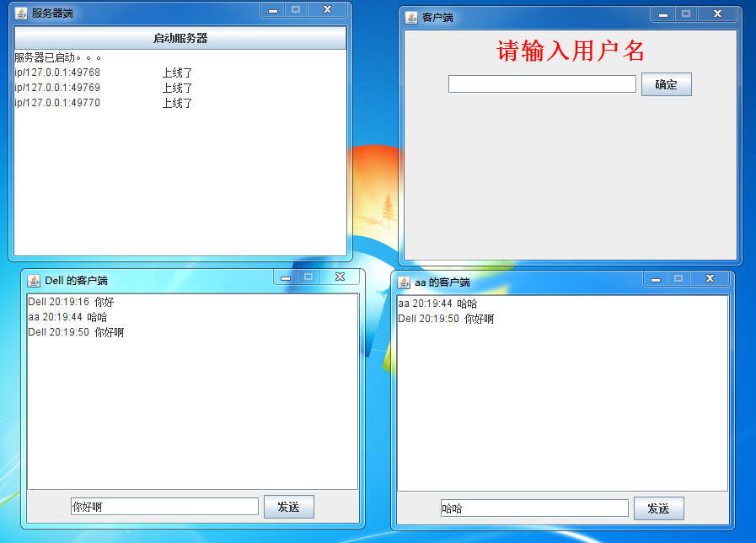
Task: Select message aa 20:19:44 哈哈 in Dell window
Action: coord(67,317)
